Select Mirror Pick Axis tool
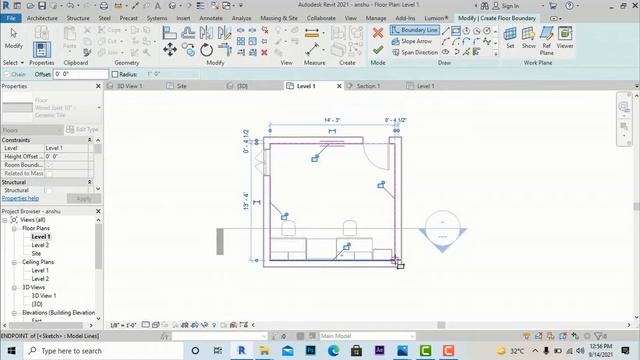640x360 pixels. coord(206,33)
